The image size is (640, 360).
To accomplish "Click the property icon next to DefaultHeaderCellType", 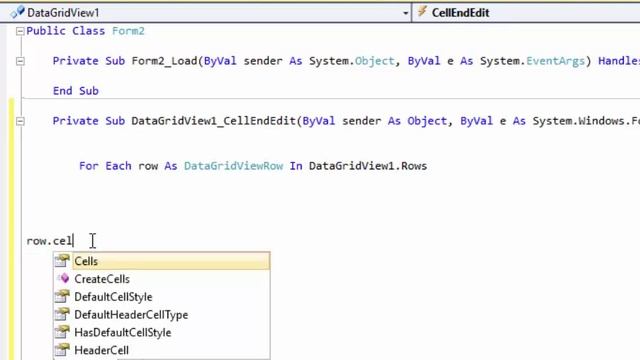I will [x=62, y=314].
